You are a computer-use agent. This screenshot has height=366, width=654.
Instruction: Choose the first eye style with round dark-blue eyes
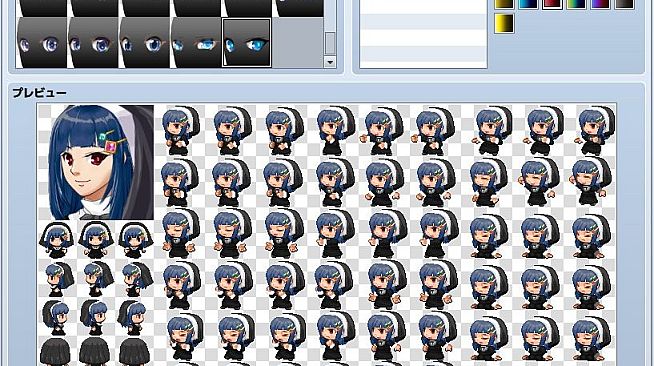41,43
